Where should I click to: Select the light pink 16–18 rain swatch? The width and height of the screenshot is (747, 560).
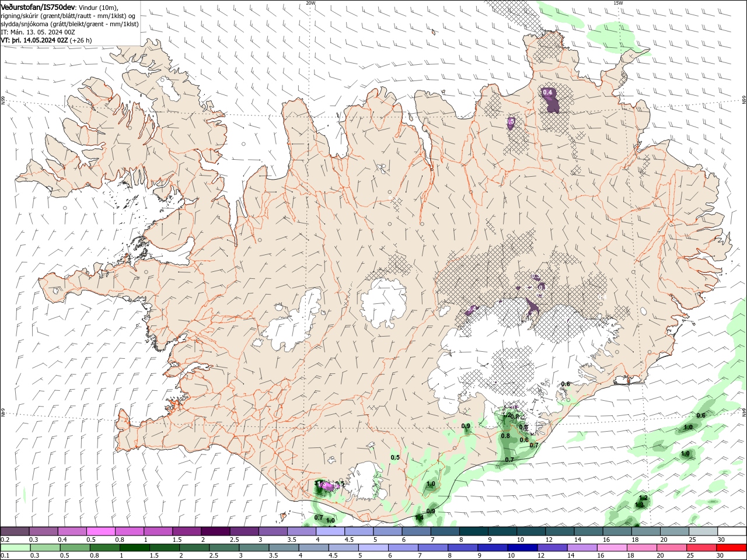pyautogui.click(x=611, y=548)
